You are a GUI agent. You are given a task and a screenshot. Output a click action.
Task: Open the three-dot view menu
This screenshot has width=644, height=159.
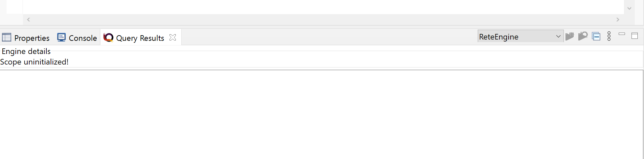pyautogui.click(x=609, y=36)
